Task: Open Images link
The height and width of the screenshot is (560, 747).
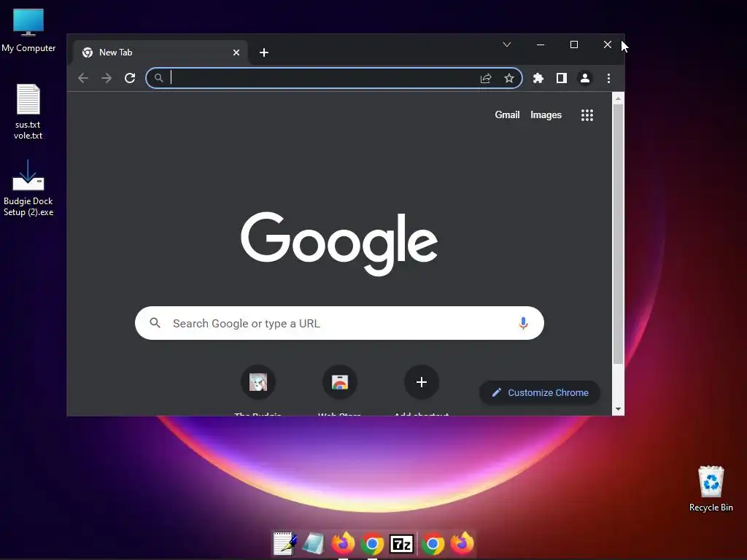Action: (546, 114)
